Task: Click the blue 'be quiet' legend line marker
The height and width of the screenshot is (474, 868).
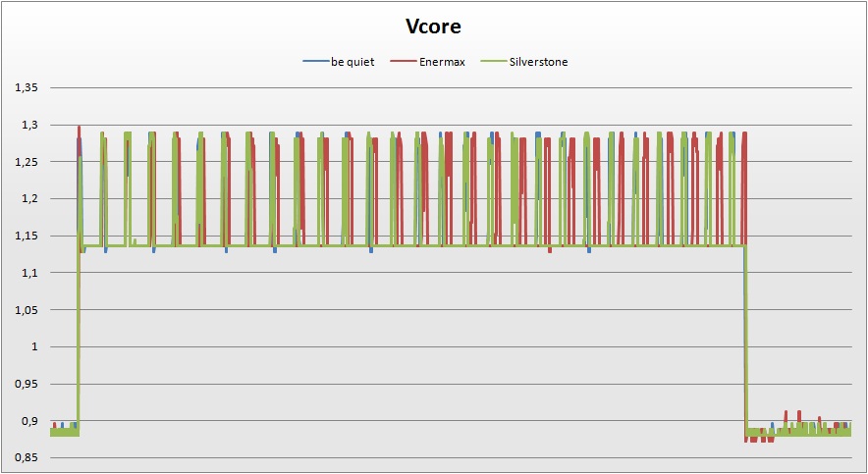Action: (x=315, y=62)
